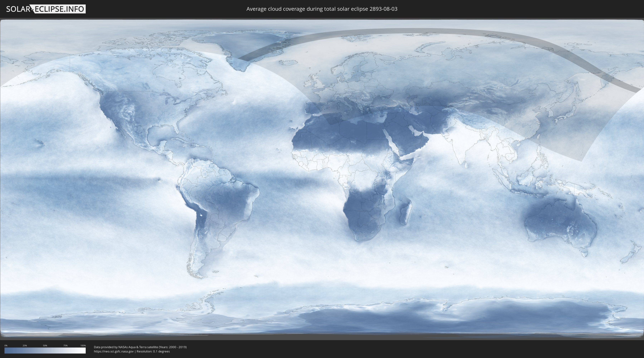The width and height of the screenshot is (644, 358).
Task: Click the '75%' legend label
Action: (65, 345)
